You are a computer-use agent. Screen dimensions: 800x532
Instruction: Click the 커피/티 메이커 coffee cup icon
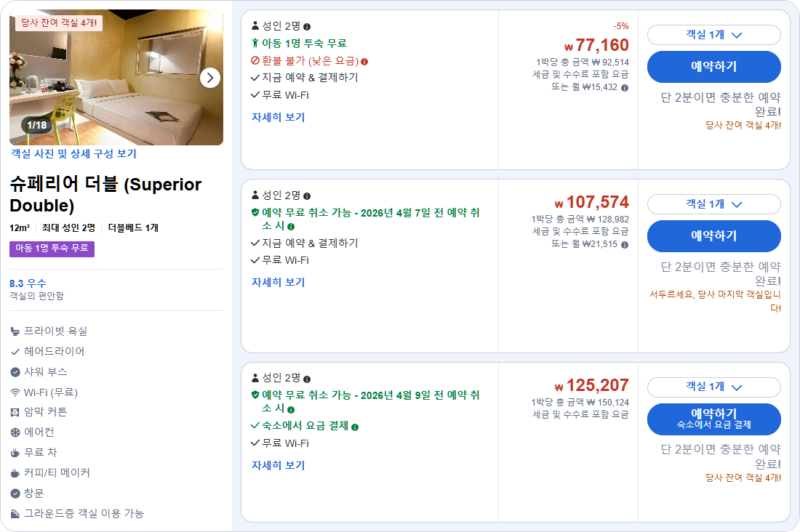(x=15, y=470)
